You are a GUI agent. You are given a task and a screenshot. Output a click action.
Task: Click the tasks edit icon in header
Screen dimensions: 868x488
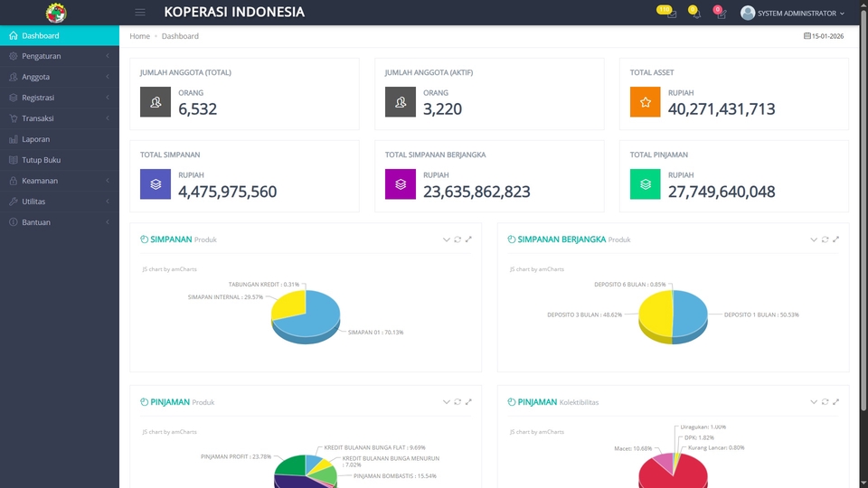pos(721,14)
